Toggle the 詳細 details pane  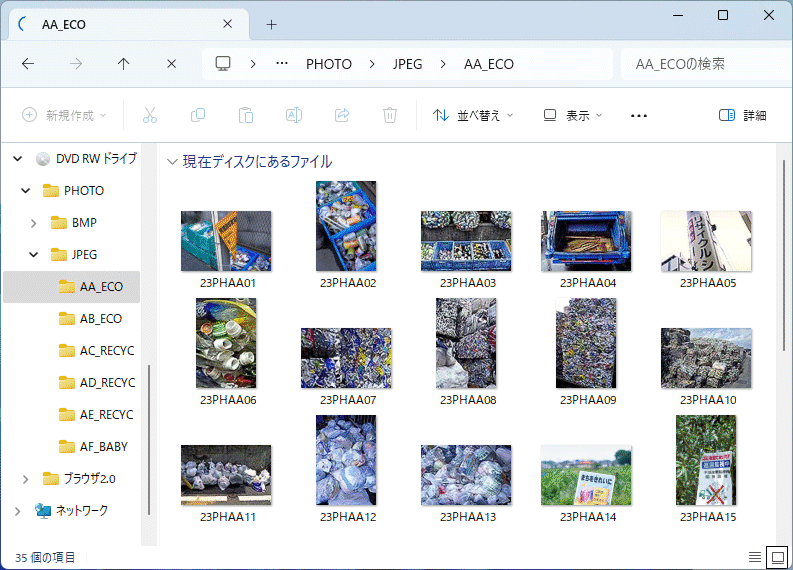[x=742, y=115]
